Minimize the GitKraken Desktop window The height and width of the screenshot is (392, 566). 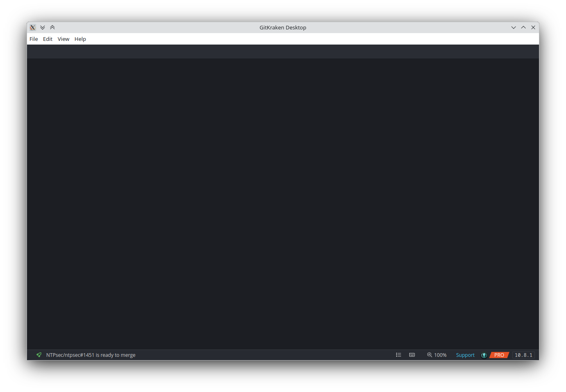[x=514, y=27]
